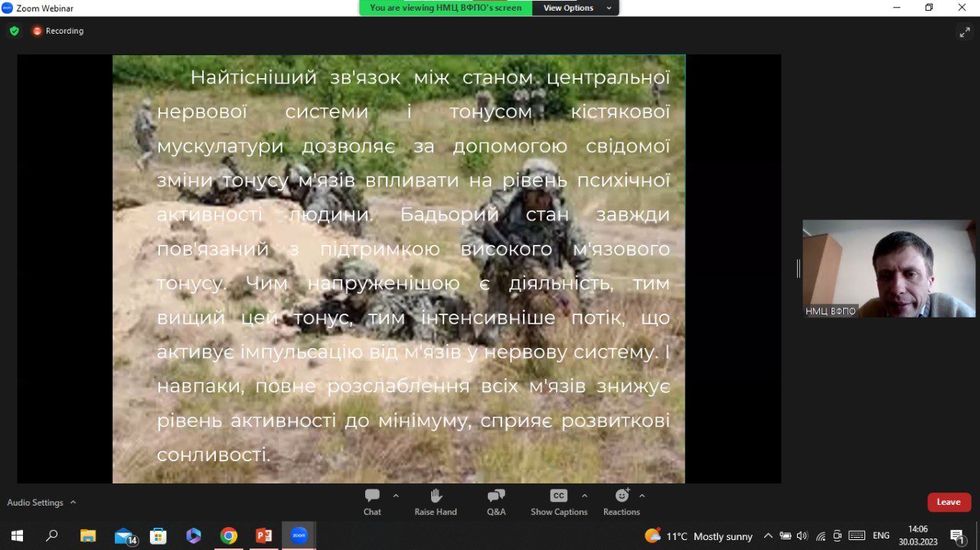Expand the Chat options caret
This screenshot has height=550, width=980.
pyautogui.click(x=396, y=496)
